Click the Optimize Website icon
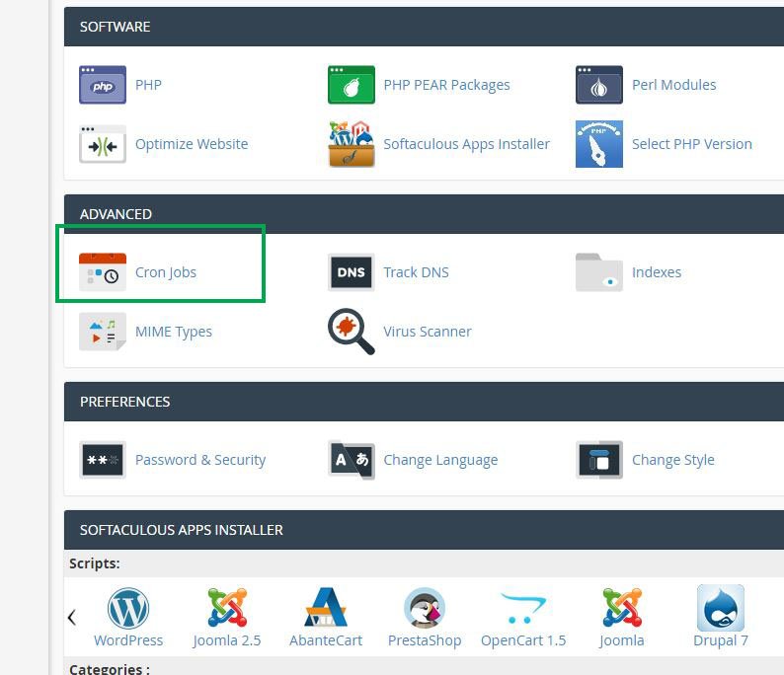784x675 pixels. click(103, 144)
